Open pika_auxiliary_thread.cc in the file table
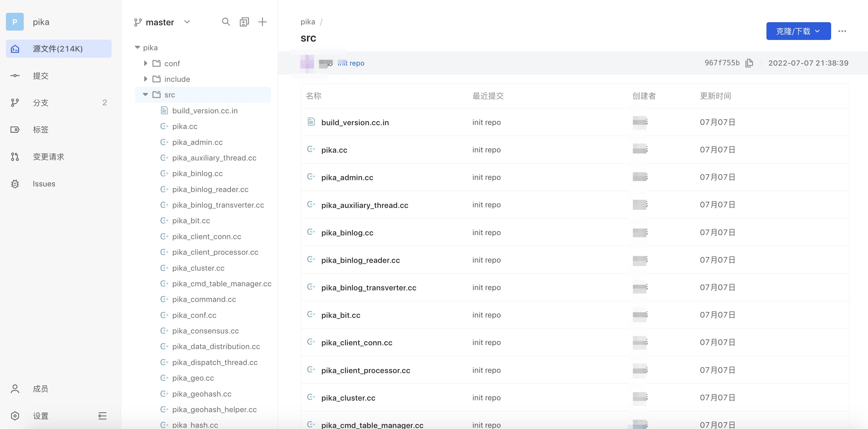Image resolution: width=868 pixels, height=429 pixels. pyautogui.click(x=365, y=205)
